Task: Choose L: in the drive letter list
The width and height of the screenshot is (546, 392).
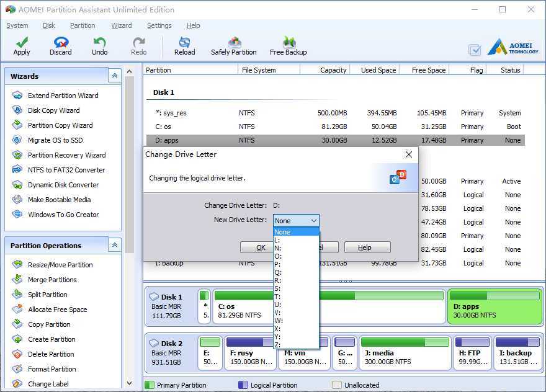Action: [296, 240]
